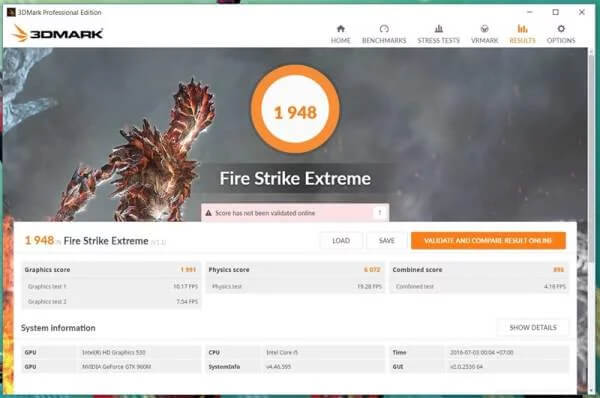Open the Stress Tests chart icon
Screen dimensions: 600x398
[x=439, y=29]
